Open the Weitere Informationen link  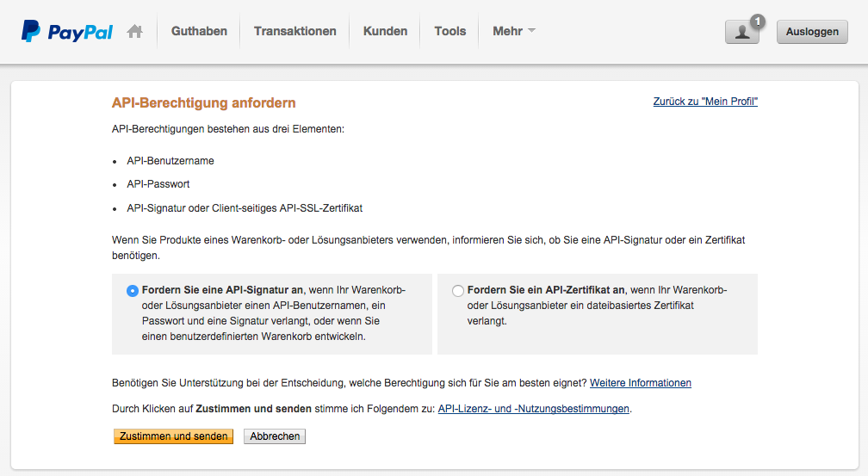pyautogui.click(x=641, y=383)
